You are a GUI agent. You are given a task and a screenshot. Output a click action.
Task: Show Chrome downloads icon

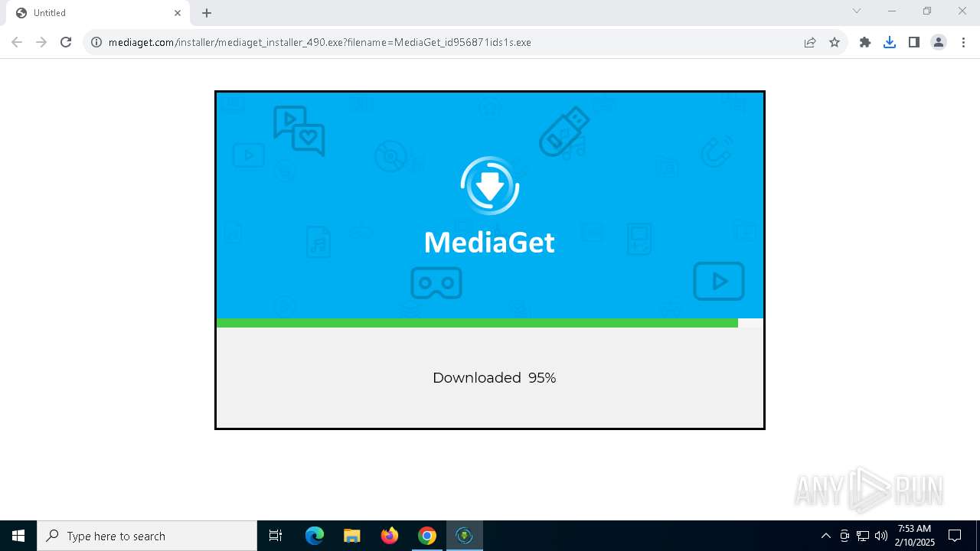click(890, 42)
